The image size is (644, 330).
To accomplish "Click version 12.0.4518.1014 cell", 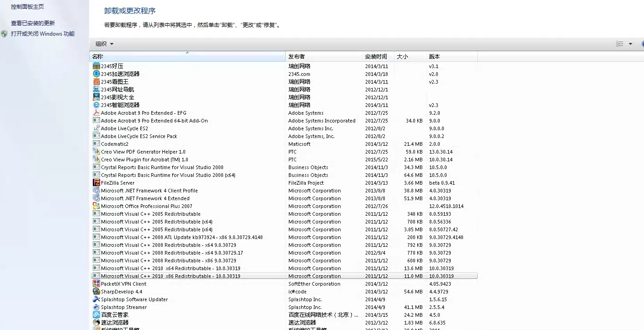I will 446,206.
